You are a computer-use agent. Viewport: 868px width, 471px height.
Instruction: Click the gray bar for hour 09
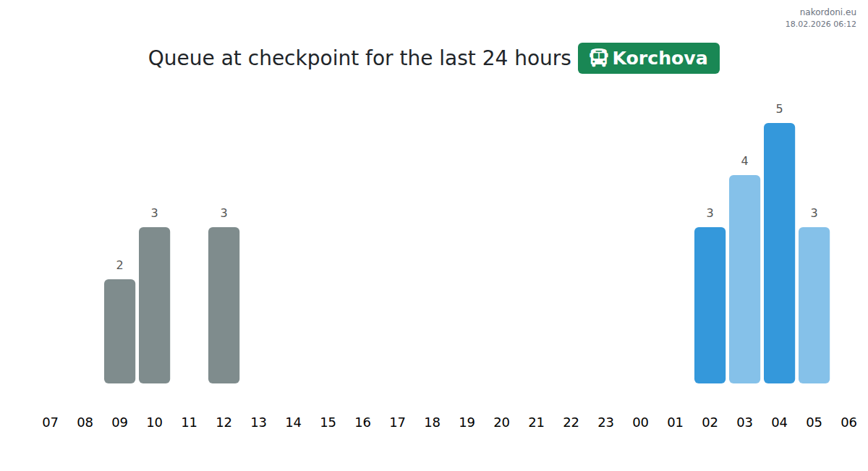[119, 331]
